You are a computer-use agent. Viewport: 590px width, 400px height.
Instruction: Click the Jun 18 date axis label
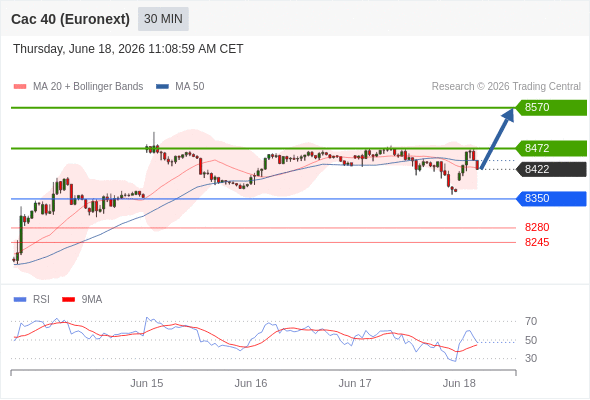(x=459, y=383)
